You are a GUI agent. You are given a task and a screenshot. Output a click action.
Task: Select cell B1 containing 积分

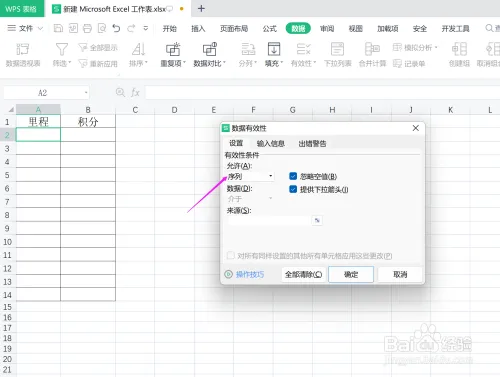88,121
